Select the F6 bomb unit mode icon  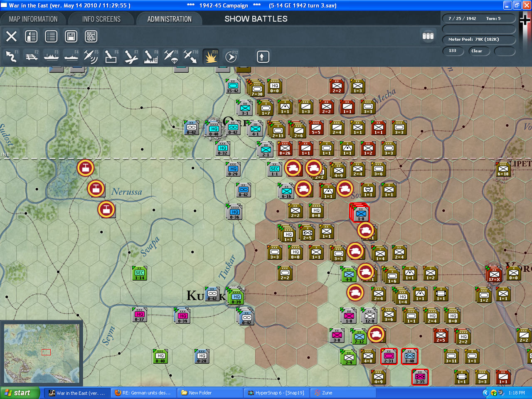pos(111,57)
